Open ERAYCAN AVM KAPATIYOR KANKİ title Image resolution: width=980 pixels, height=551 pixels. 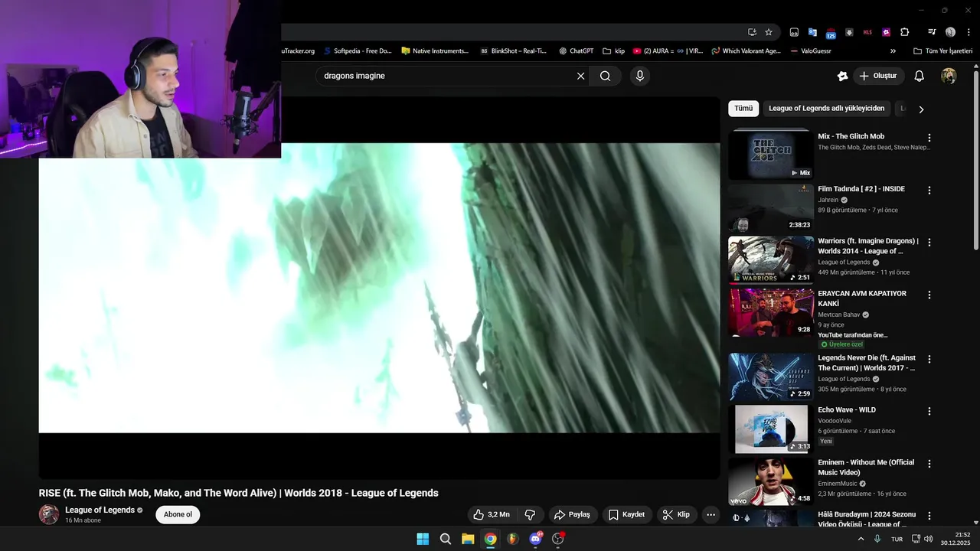tap(862, 298)
